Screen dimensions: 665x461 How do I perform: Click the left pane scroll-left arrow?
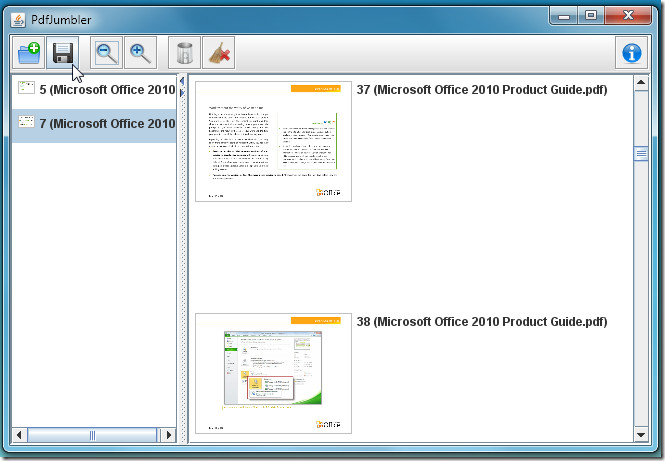(x=19, y=435)
